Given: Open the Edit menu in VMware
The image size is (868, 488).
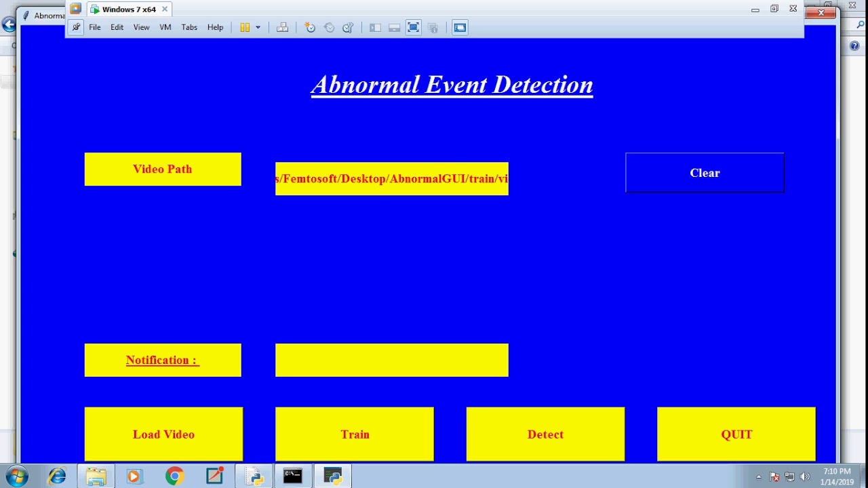Looking at the screenshot, I should click(x=117, y=28).
